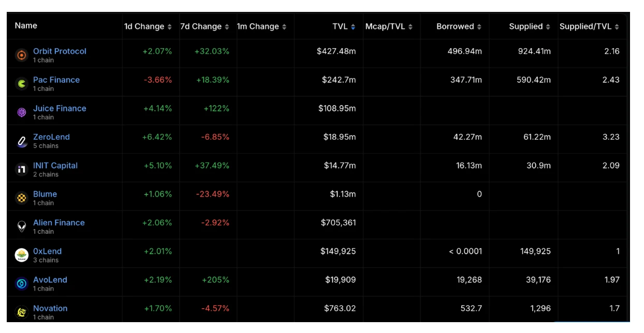This screenshot has width=644, height=333.
Task: Click the 0xLend logo icon
Action: (x=21, y=255)
